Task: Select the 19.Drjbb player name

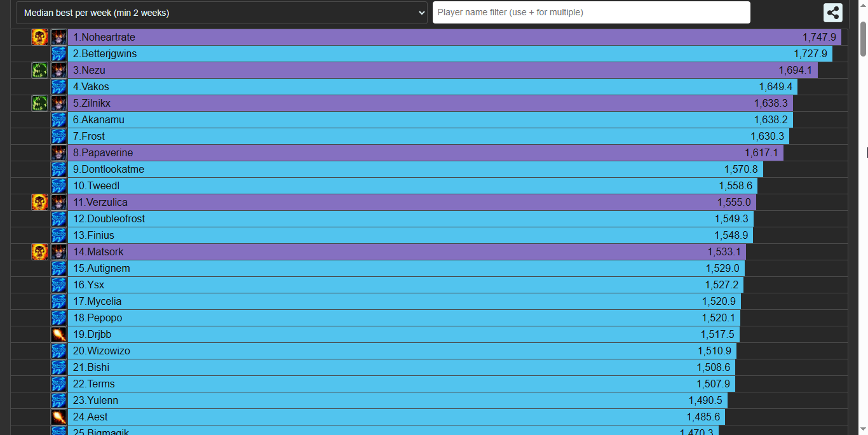Action: (92, 335)
